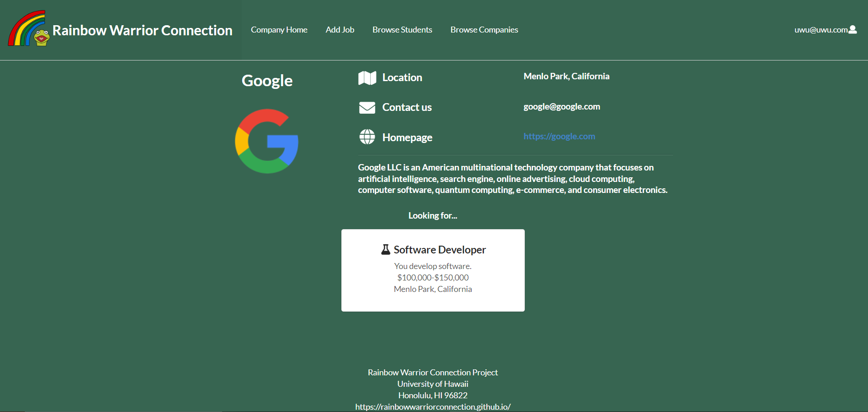
Task: Click the map Location icon
Action: click(x=367, y=78)
